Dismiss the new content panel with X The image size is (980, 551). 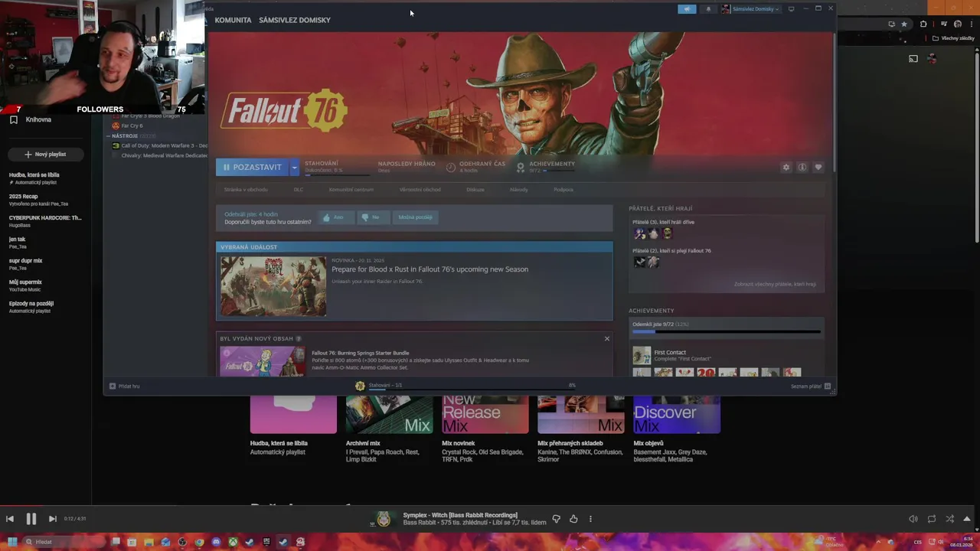607,338
